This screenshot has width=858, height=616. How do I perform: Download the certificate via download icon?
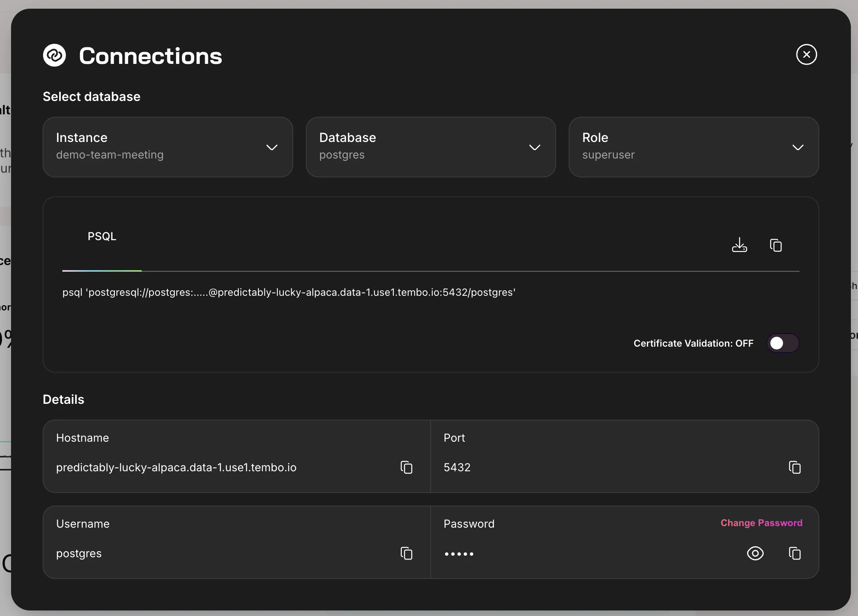pyautogui.click(x=739, y=245)
